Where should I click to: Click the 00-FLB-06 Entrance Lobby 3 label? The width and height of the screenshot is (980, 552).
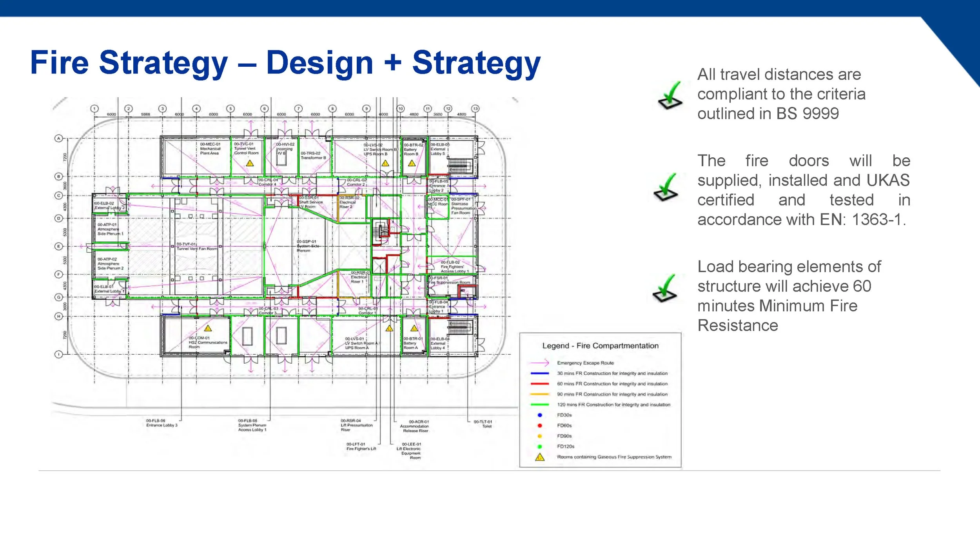162,423
